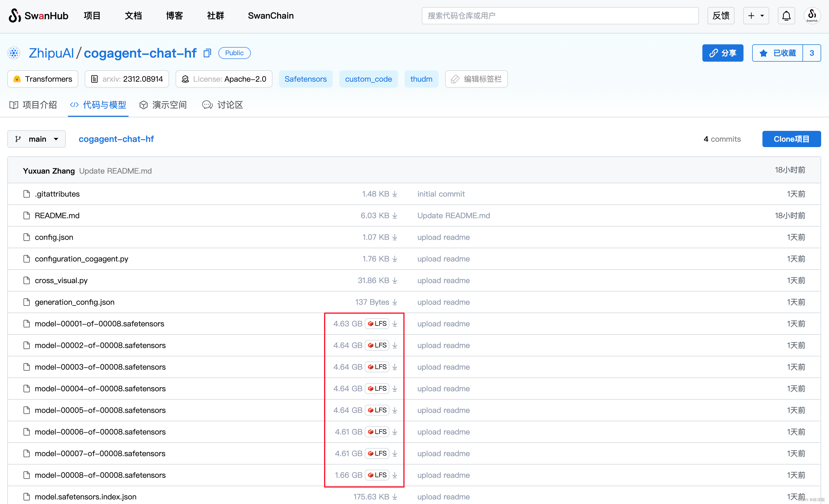The image size is (829, 504).
Task: Click the Transformers tag
Action: [x=43, y=79]
